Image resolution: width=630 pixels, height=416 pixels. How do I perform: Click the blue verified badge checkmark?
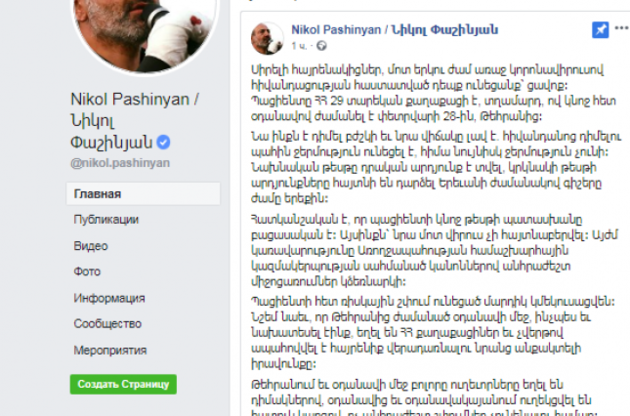(x=163, y=142)
